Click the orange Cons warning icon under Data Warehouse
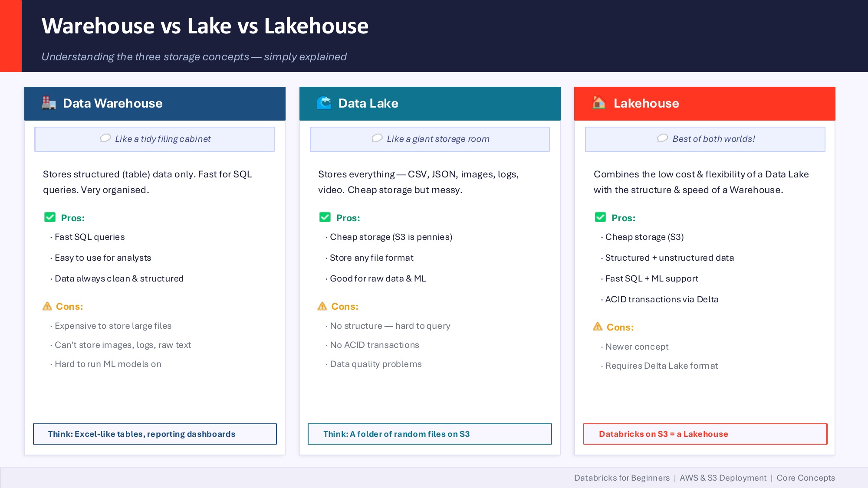 (x=47, y=306)
